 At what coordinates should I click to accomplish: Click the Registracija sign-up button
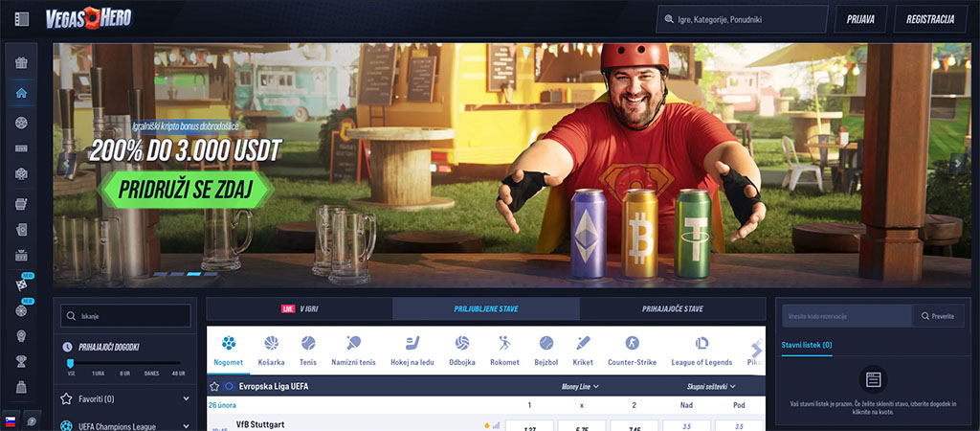pos(930,19)
